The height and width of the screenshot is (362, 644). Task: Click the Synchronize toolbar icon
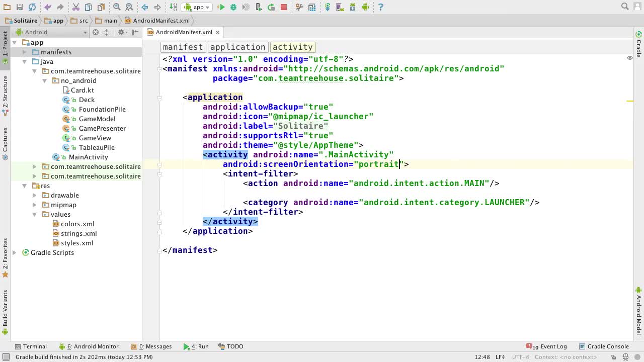pyautogui.click(x=32, y=7)
